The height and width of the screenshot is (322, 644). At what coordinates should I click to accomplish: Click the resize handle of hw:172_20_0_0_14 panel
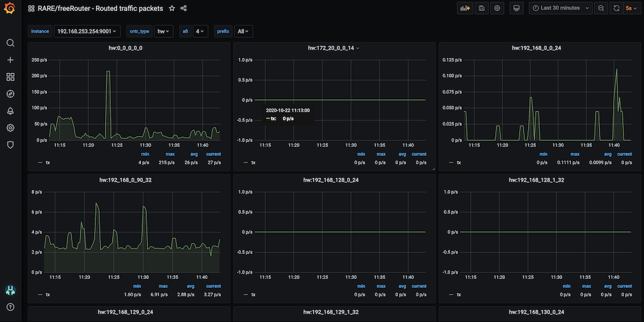[x=433, y=169]
